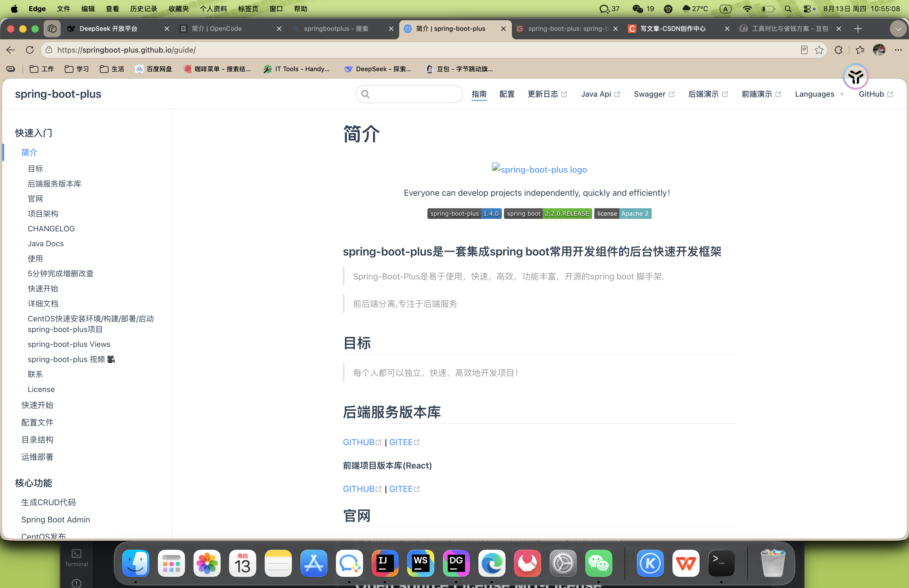909x588 pixels.
Task: Open the 历史记录 menu in the menu bar
Action: click(144, 9)
